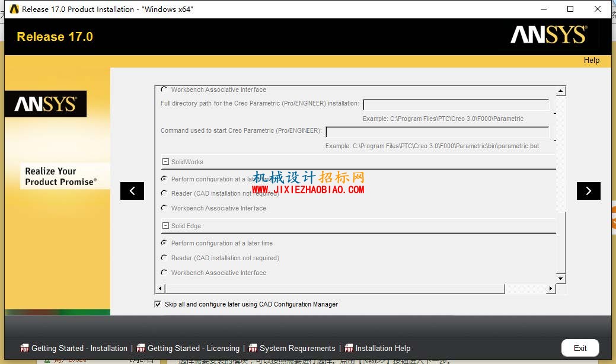The image size is (616, 364).
Task: Proceed with the right arrow Next button
Action: pos(589,191)
